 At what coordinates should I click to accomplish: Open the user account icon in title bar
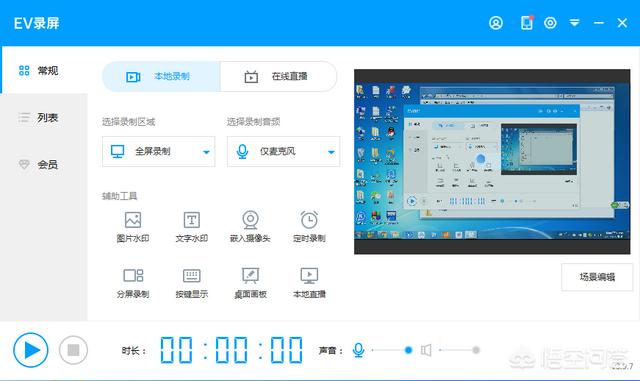[496, 23]
